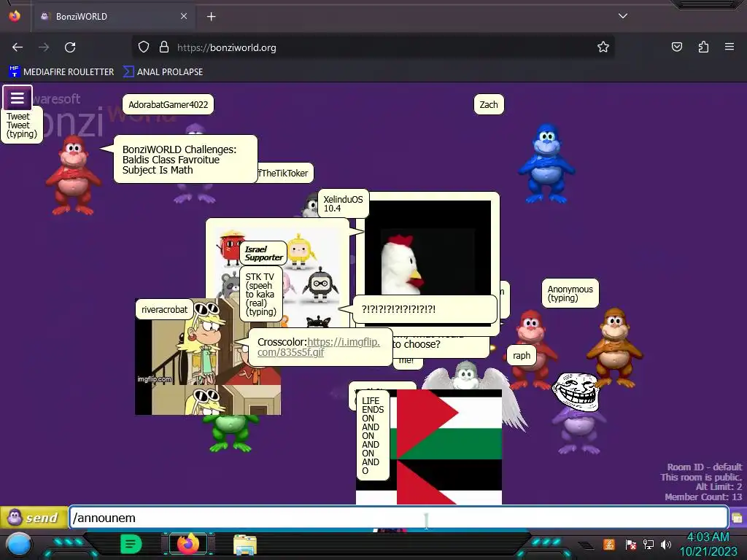Viewport: 747px width, 560px height.
Task: Click the Tweet Tweet (typing) name tag
Action: [22, 125]
